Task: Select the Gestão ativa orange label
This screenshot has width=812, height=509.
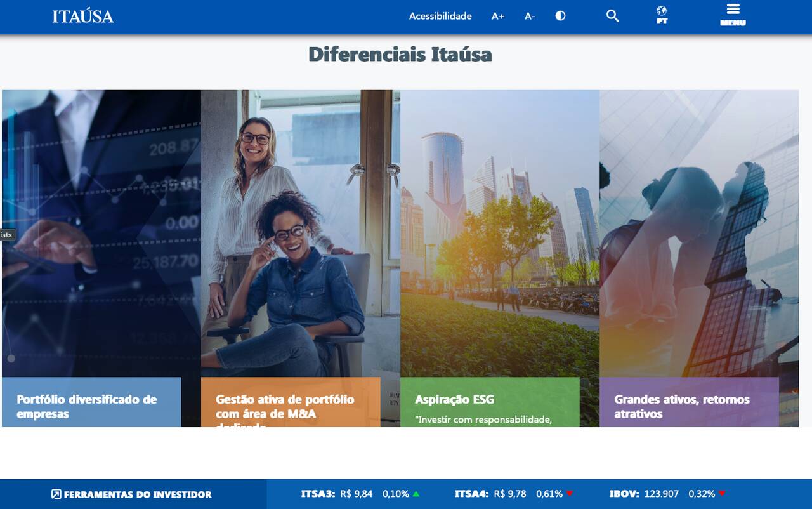Action: 291,402
